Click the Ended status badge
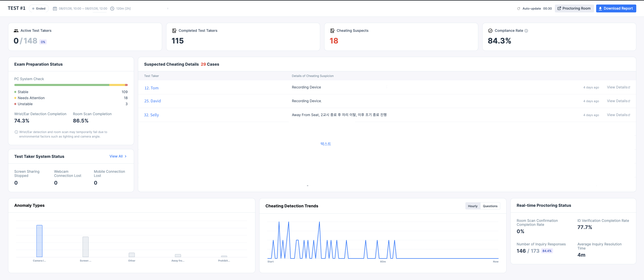The height and width of the screenshot is (280, 644). (x=39, y=8)
